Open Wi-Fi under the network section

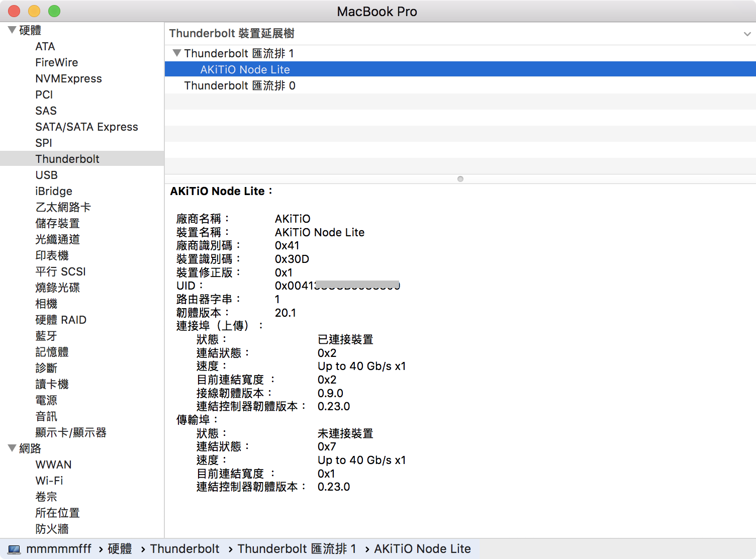point(49,481)
